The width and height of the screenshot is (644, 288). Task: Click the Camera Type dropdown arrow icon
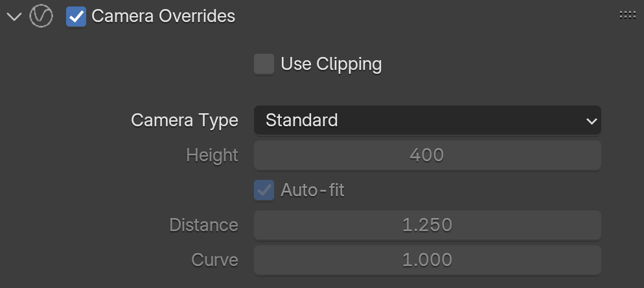(x=592, y=121)
